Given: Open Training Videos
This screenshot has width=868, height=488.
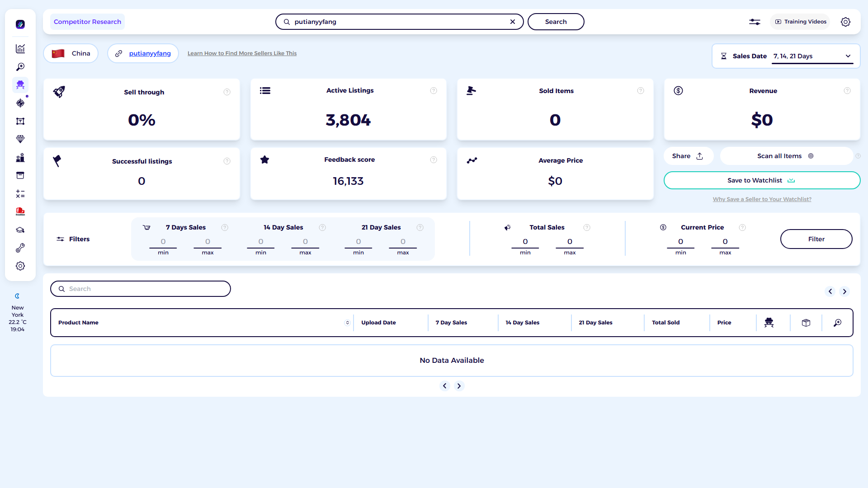Looking at the screenshot, I should 800,22.
